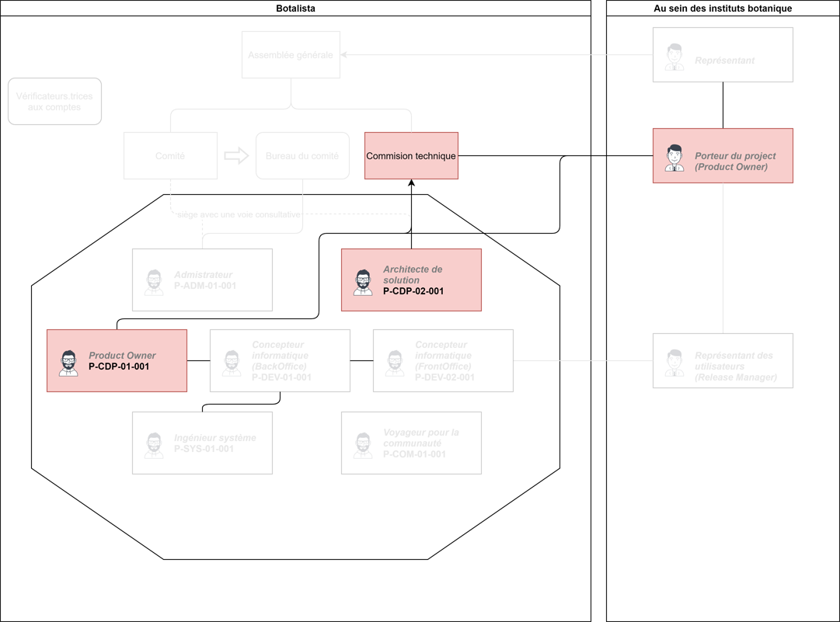
Task: Click the Botalista swimlane header
Action: pos(295,9)
